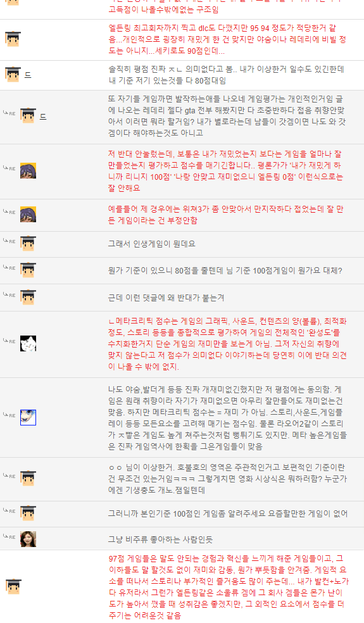
Task: Click woman photo avatar on 그냥 비주류 reply
Action: point(28,539)
